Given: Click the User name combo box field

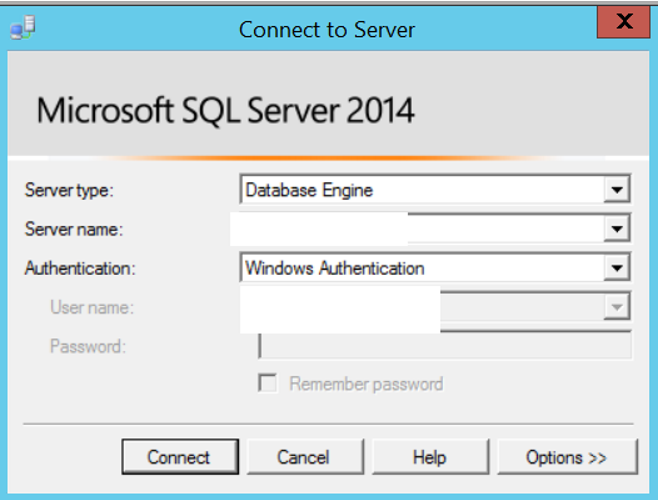Looking at the screenshot, I should point(435,307).
